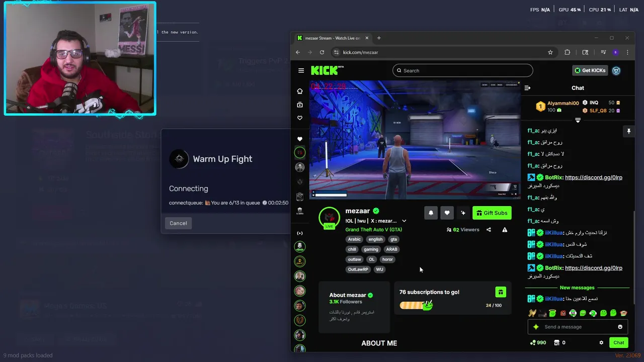Viewport: 644px width, 362px height.
Task: Click the Kick search field
Action: tap(462, 70)
